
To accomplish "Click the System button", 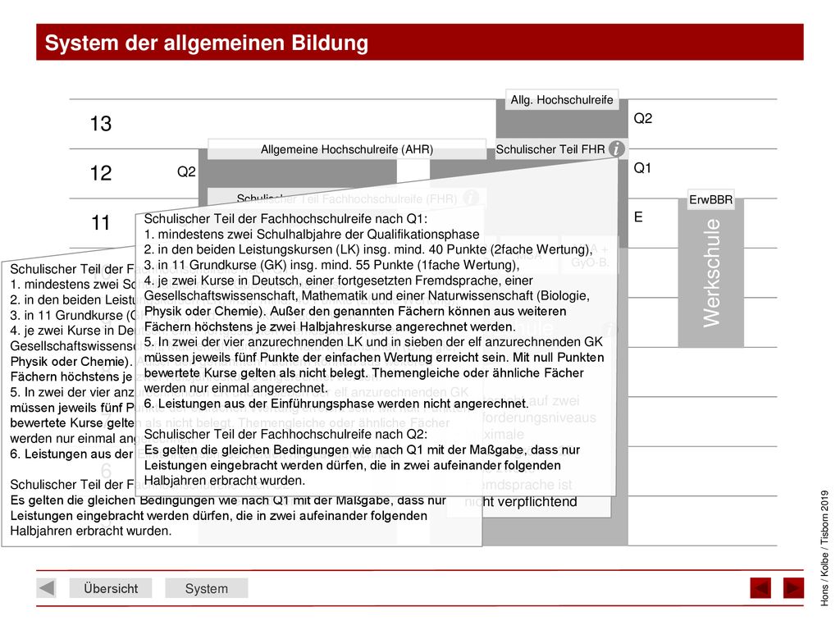I will (206, 588).
